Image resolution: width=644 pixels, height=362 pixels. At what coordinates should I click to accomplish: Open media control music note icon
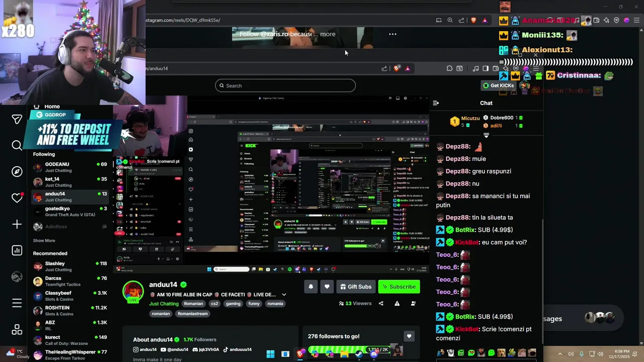coord(475,68)
